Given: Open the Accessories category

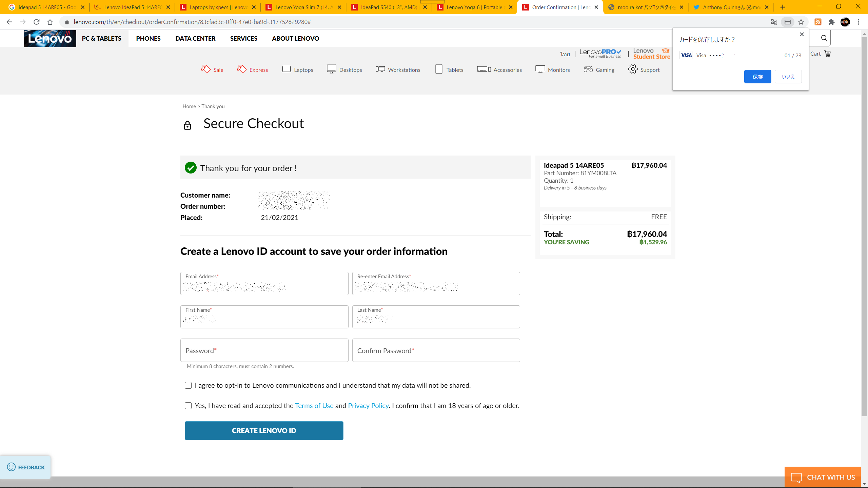Looking at the screenshot, I should click(x=499, y=69).
